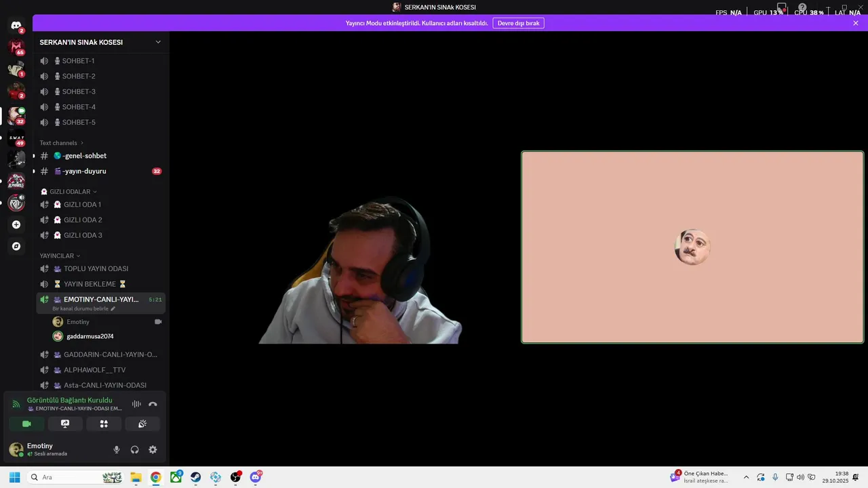Join YAYIN BEKLEME voice channel
868x488 pixels.
coord(101,284)
